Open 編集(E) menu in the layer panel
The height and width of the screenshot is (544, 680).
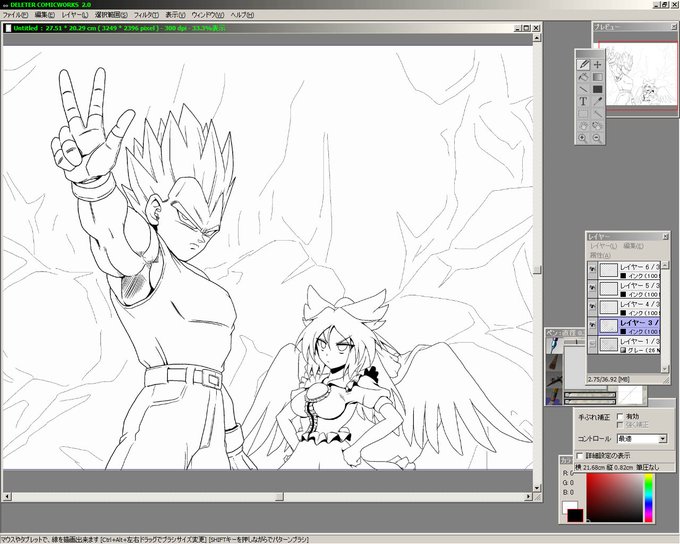coord(633,246)
